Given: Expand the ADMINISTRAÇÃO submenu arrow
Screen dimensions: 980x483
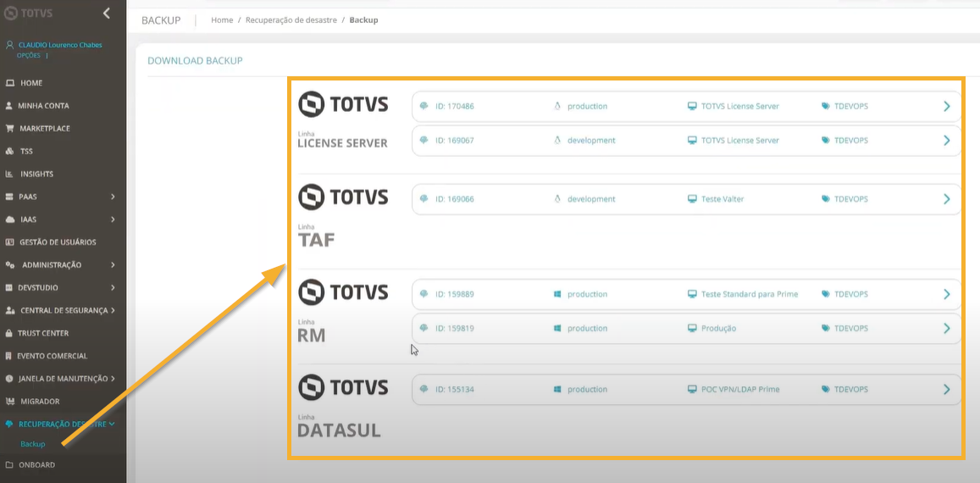Looking at the screenshot, I should tap(114, 264).
